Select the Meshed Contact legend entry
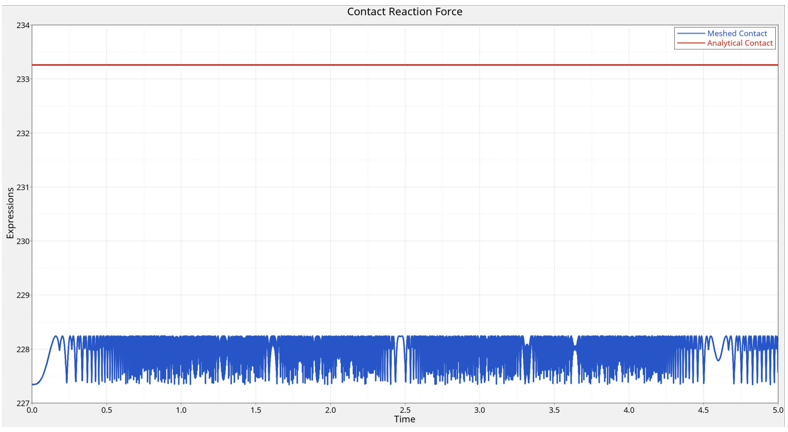 pos(737,33)
